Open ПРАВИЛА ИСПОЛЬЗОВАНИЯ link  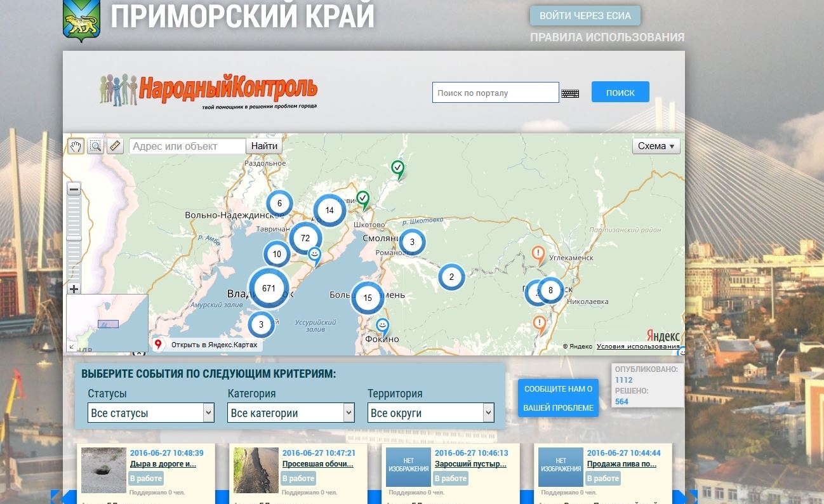pos(608,37)
